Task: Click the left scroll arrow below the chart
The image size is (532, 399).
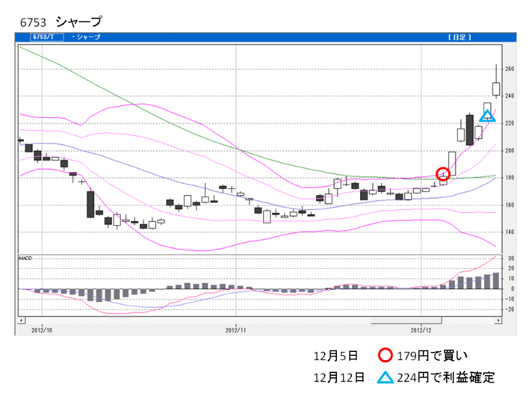Action: (22, 319)
